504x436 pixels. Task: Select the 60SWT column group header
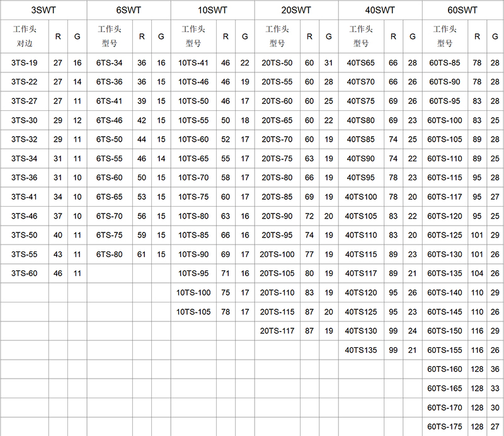click(463, 10)
